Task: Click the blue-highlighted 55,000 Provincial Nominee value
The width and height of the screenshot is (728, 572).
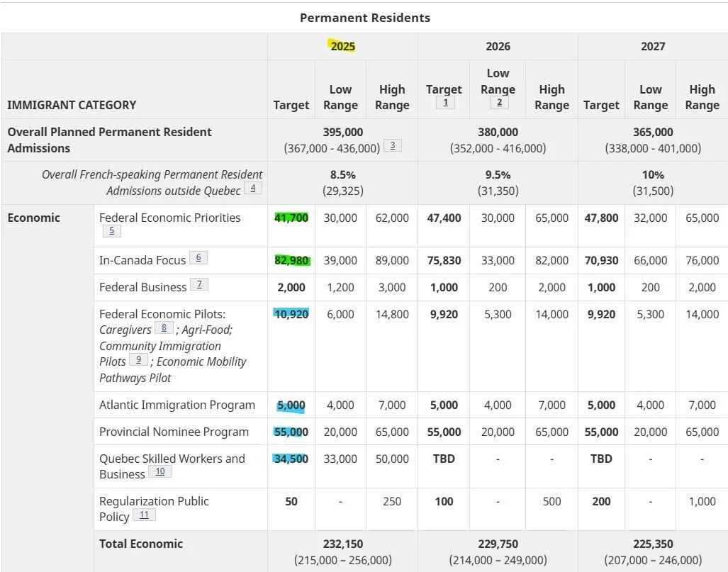Action: point(291,432)
